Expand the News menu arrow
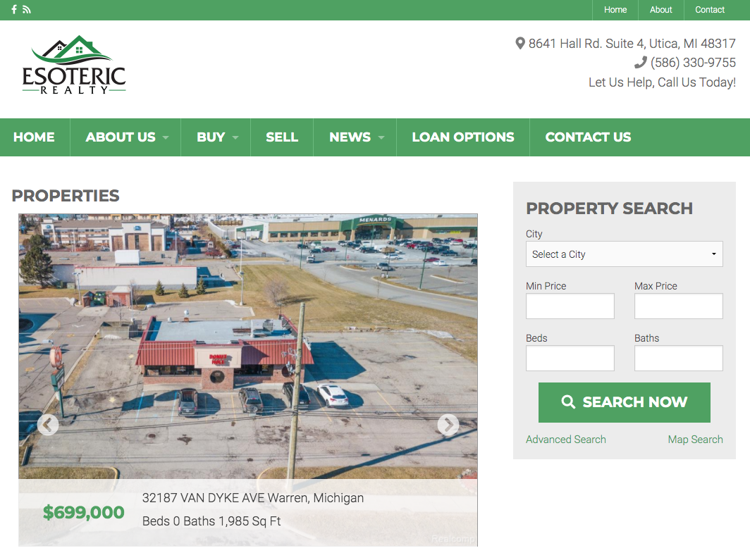 coord(381,137)
